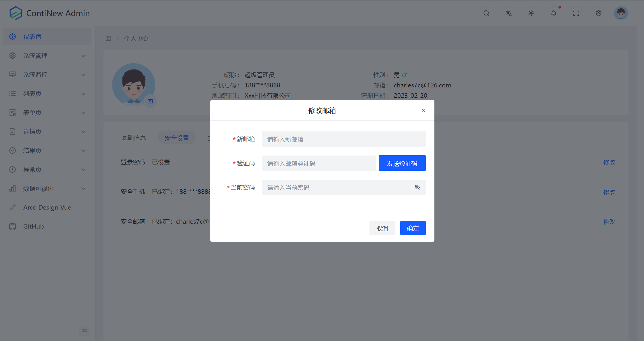
Task: Click the 异常页 exclamation icon
Action: tap(12, 169)
